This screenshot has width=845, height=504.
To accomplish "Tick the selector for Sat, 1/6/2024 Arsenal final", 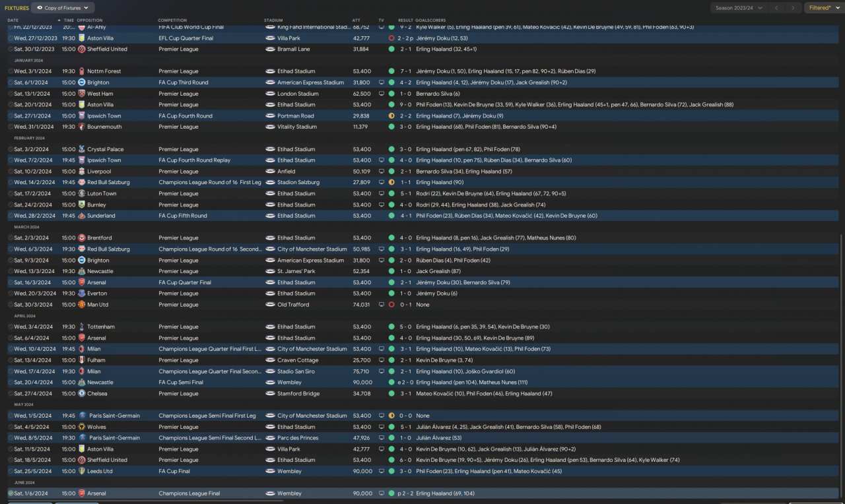I will pos(11,493).
